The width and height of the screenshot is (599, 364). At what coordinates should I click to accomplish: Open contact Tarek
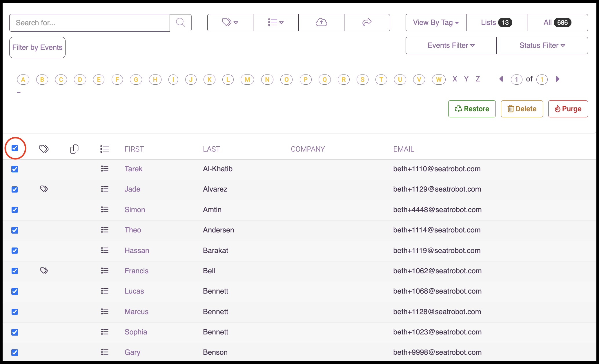[133, 169]
